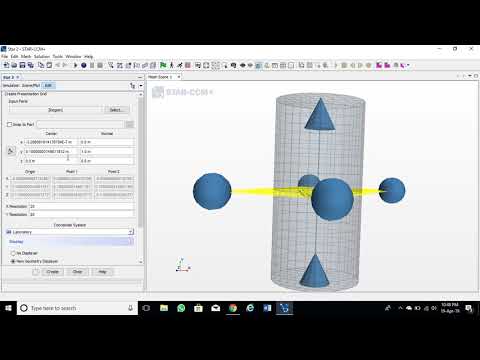The image size is (480, 360).
Task: Open the notification center in the taskbar
Action: (x=469, y=308)
